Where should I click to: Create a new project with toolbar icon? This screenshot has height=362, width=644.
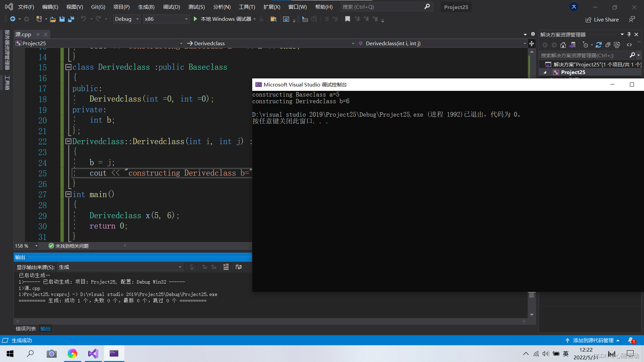coord(39,19)
